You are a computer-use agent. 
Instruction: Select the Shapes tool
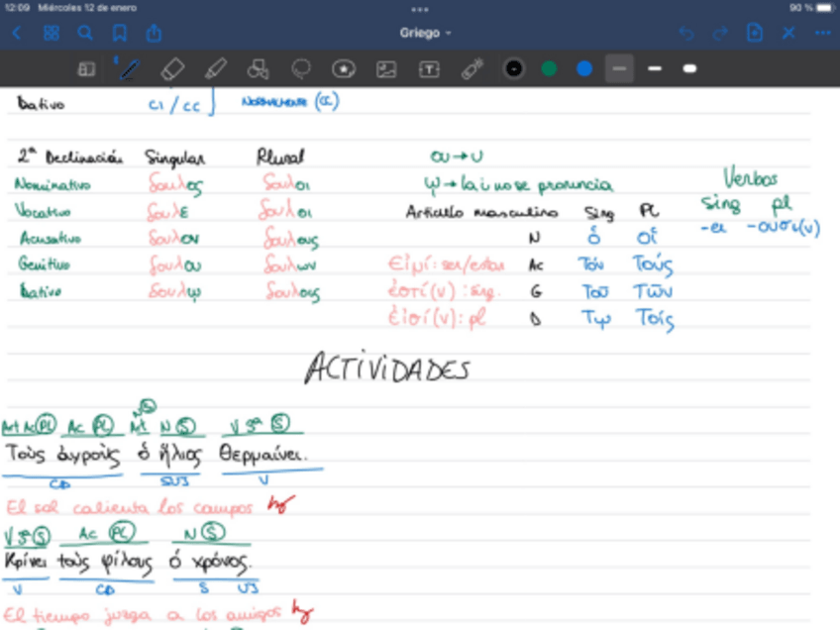tap(258, 69)
